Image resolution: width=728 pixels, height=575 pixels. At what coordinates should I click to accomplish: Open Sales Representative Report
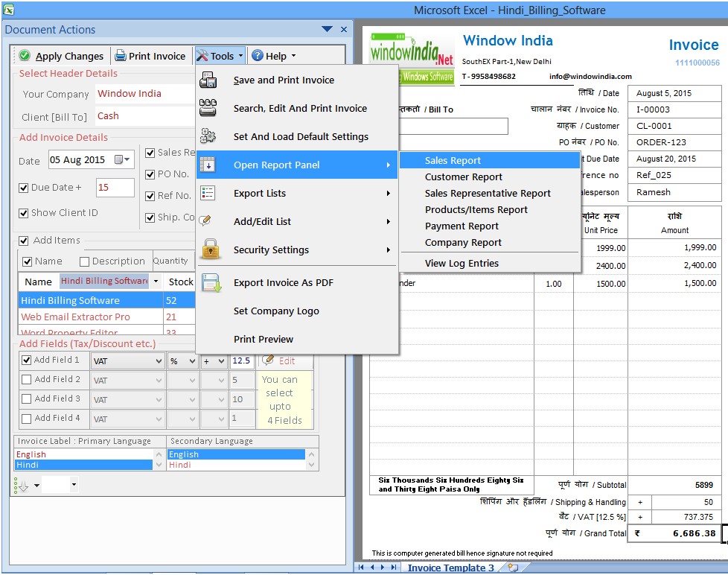point(490,193)
